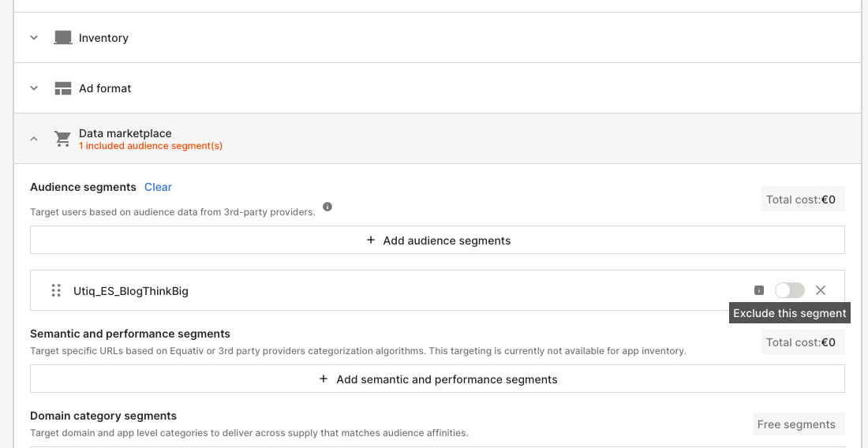868x448 pixels.
Task: Select the Utiq_ES_BlogThinkBig segment name
Action: pos(131,291)
